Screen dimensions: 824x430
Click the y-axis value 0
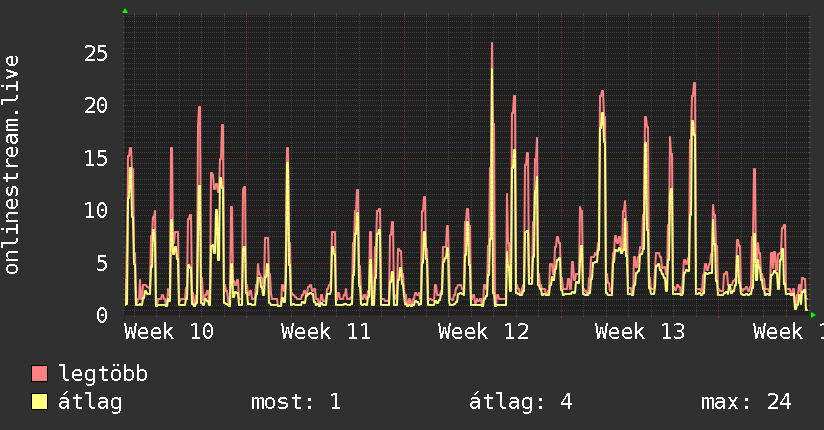(102, 315)
